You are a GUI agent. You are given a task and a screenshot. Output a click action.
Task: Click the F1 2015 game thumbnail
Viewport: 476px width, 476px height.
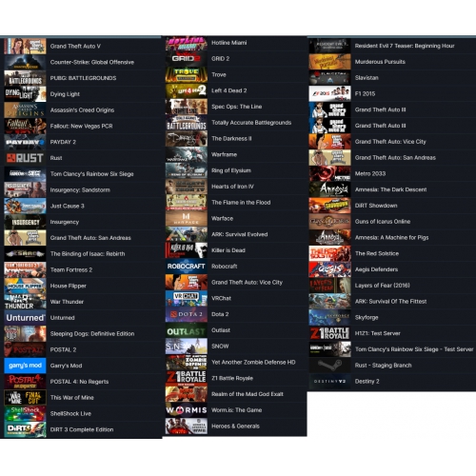329,94
